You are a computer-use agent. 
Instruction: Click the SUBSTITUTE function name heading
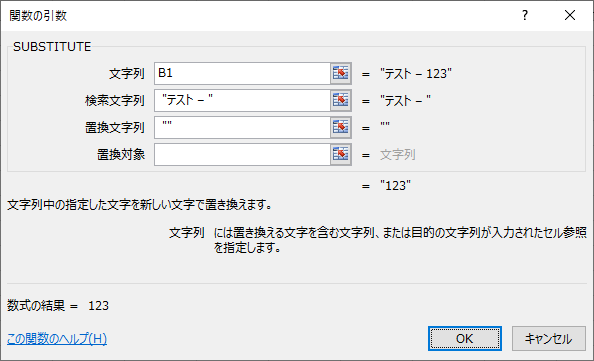[52, 47]
